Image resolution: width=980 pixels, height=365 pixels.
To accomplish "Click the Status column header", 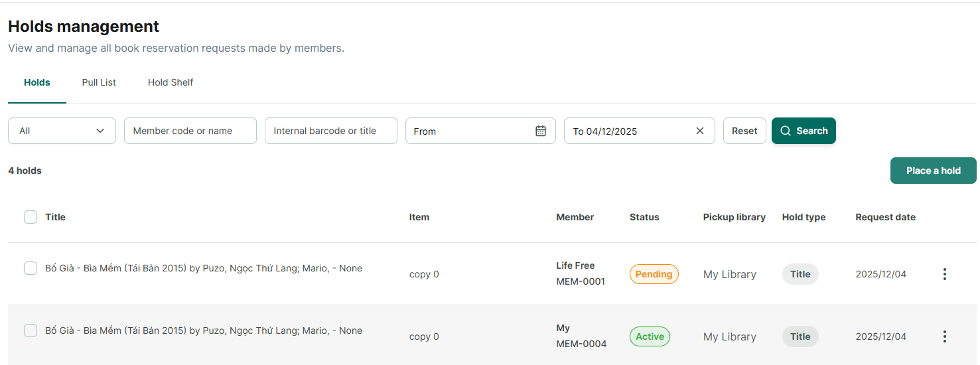I will [x=644, y=217].
